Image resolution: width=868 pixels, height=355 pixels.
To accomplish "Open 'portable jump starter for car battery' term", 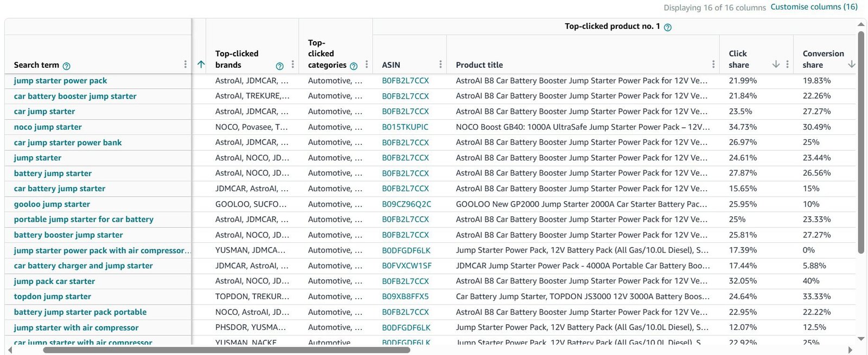I will click(x=84, y=220).
